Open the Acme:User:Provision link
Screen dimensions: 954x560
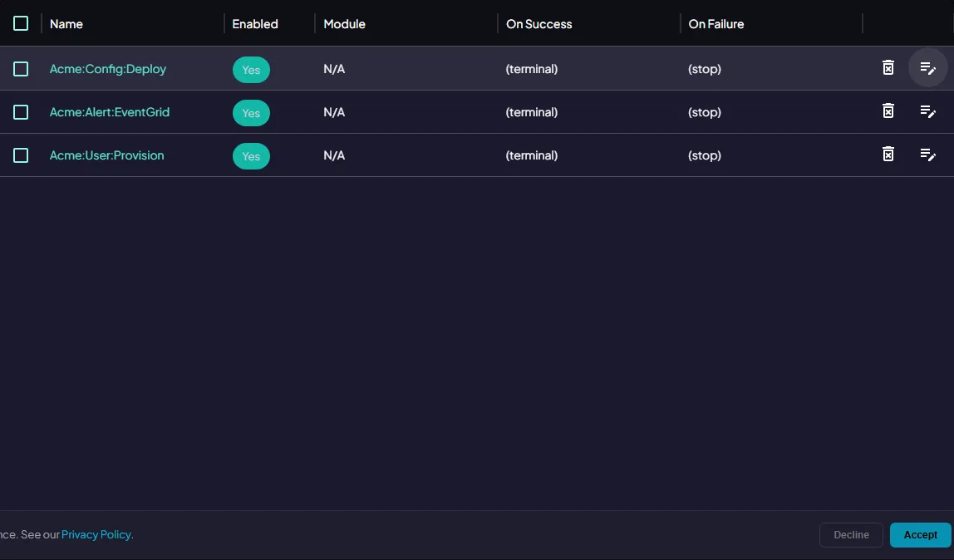(x=106, y=155)
